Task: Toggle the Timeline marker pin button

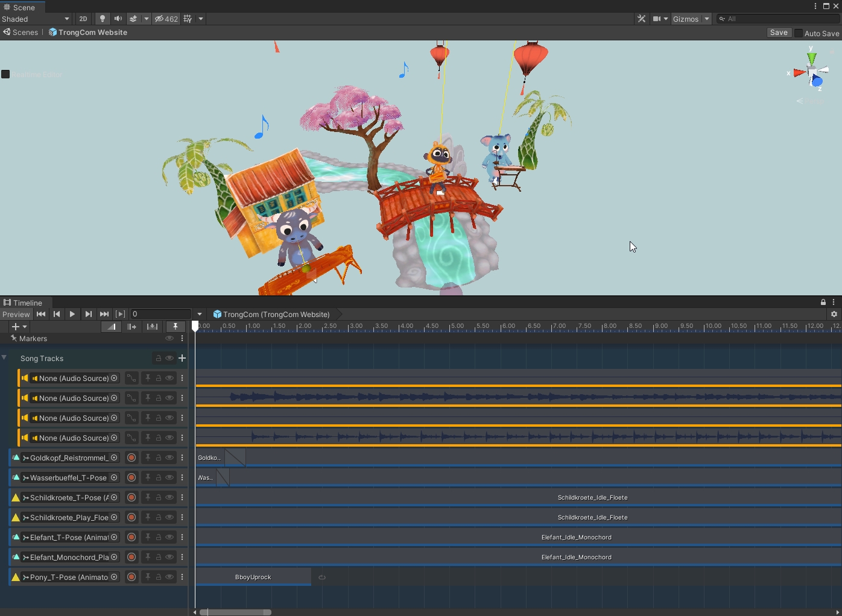Action: click(x=176, y=327)
